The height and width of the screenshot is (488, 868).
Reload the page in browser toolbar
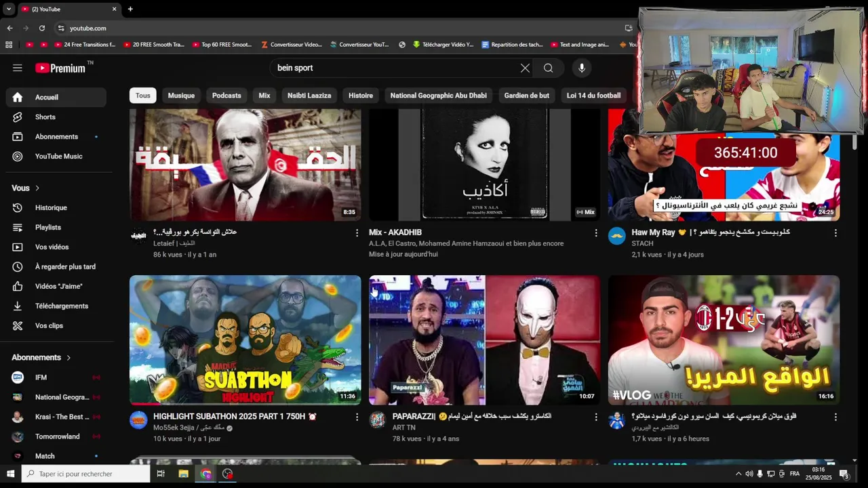coord(42,28)
